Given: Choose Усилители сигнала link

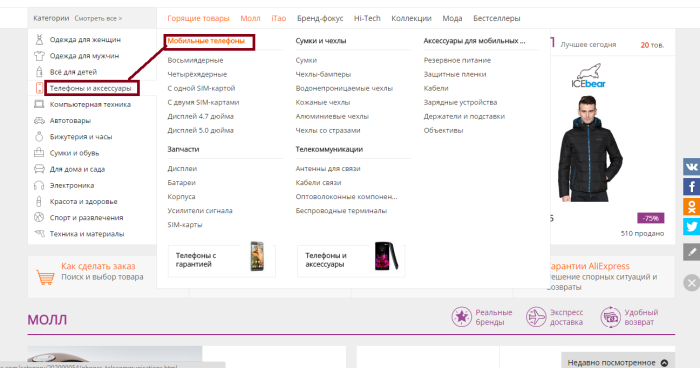Looking at the screenshot, I should tap(200, 210).
